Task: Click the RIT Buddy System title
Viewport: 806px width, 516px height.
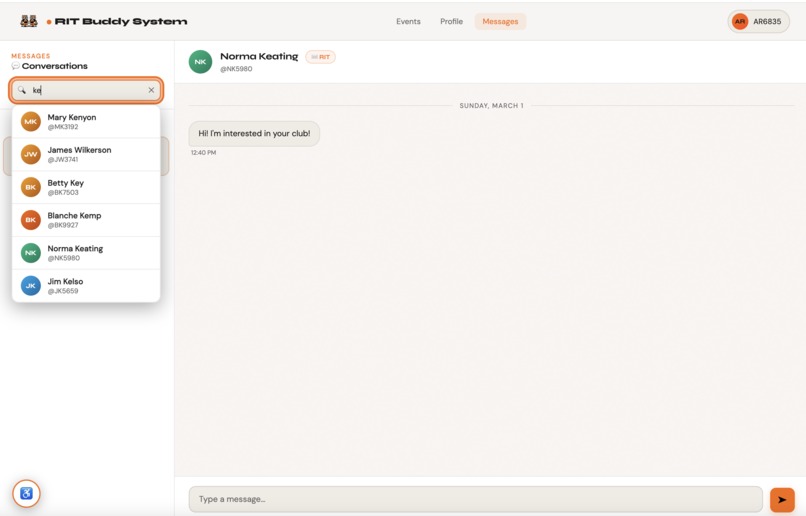Action: [121, 22]
